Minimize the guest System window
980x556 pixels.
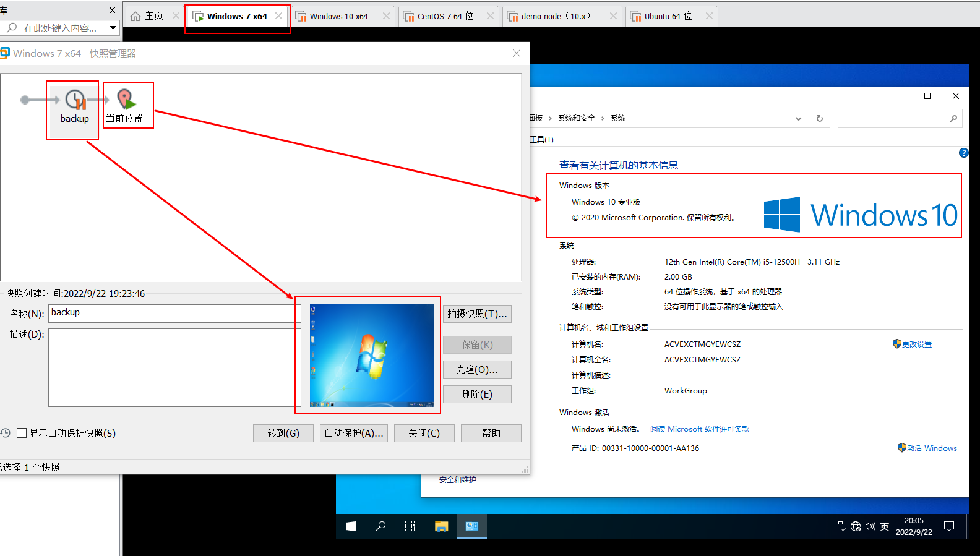(900, 96)
